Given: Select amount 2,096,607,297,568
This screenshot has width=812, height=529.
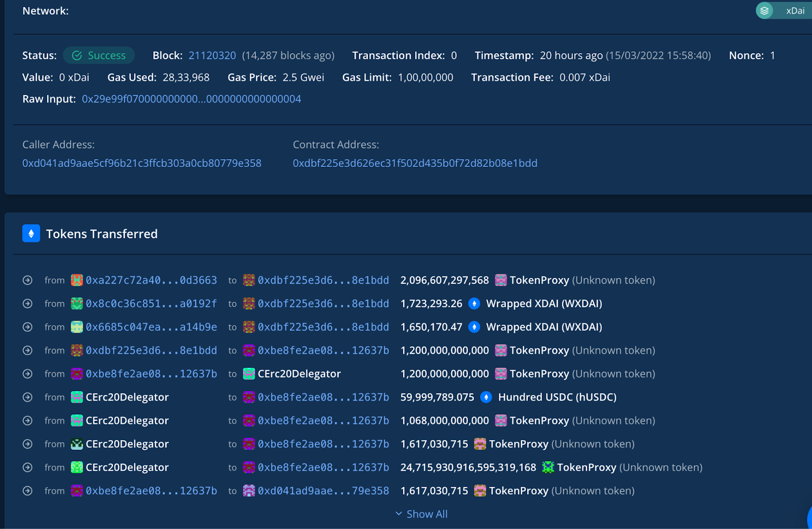Looking at the screenshot, I should click(x=445, y=280).
